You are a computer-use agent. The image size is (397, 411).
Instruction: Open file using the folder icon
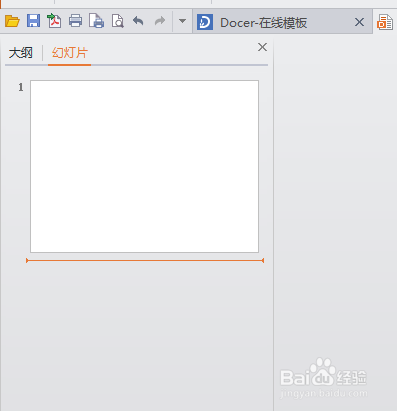click(x=12, y=21)
